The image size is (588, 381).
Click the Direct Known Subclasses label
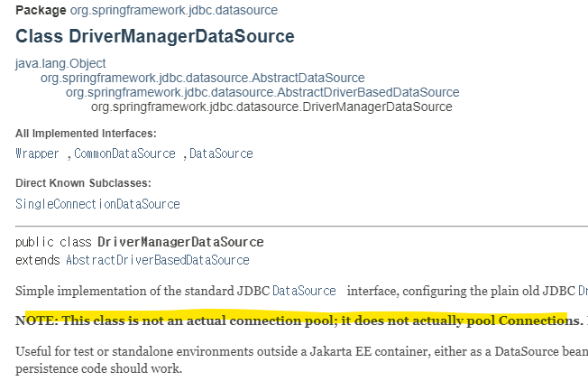click(x=83, y=182)
